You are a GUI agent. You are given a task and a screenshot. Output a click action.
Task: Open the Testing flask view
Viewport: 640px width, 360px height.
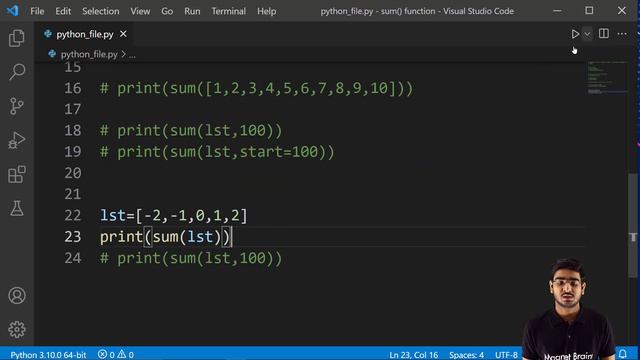[17, 208]
